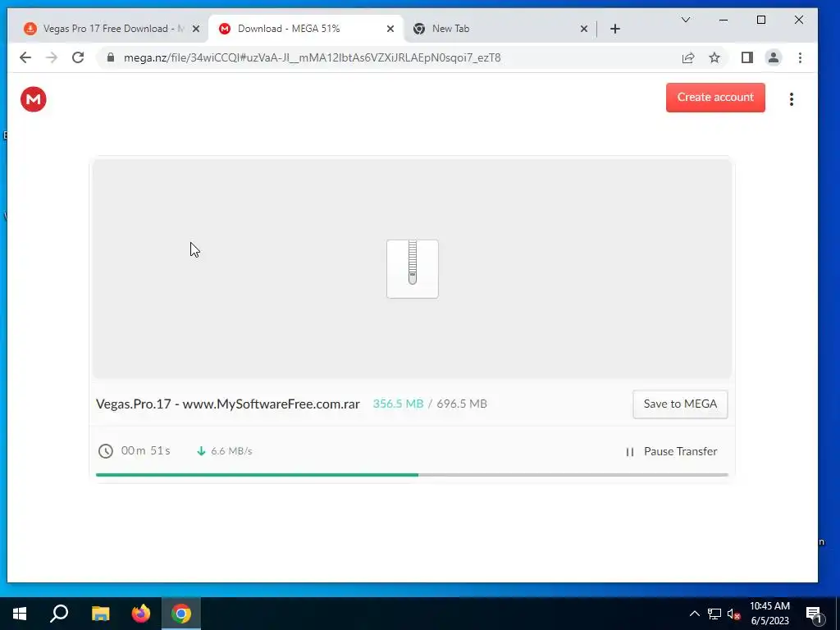Viewport: 840px width, 630px height.
Task: Open the taskbar clock and date
Action: (769, 614)
